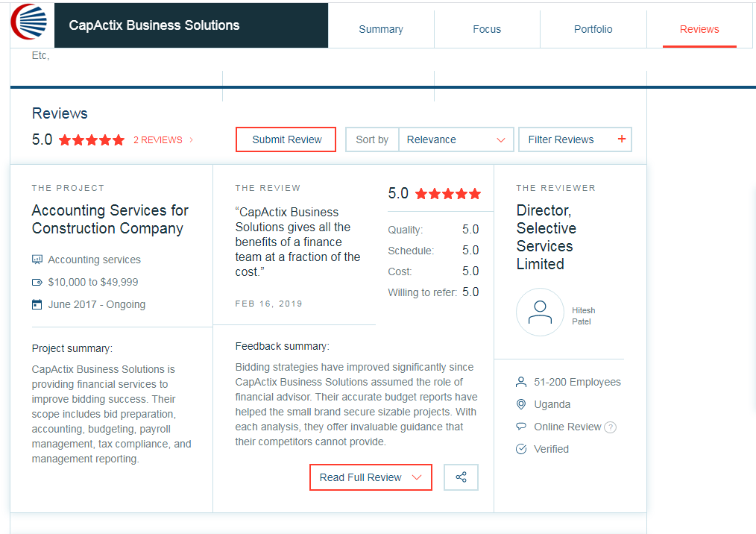This screenshot has width=756, height=534.
Task: Click the budget tag icon
Action: point(37,282)
